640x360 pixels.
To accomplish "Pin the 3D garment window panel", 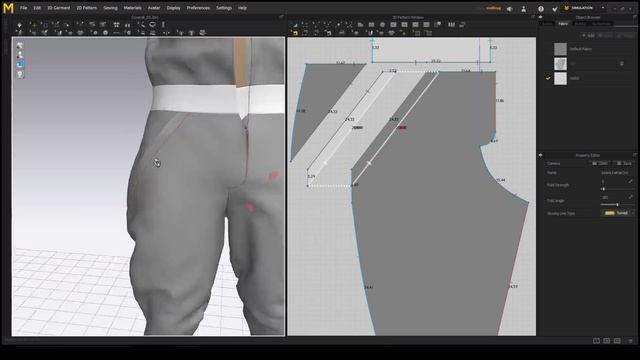I will coord(281,17).
